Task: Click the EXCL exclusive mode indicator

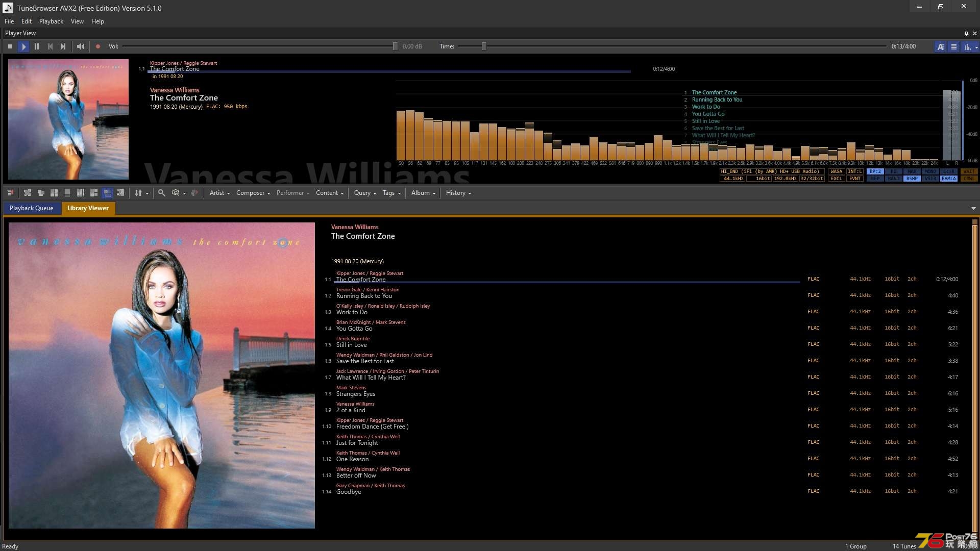Action: pyautogui.click(x=837, y=179)
